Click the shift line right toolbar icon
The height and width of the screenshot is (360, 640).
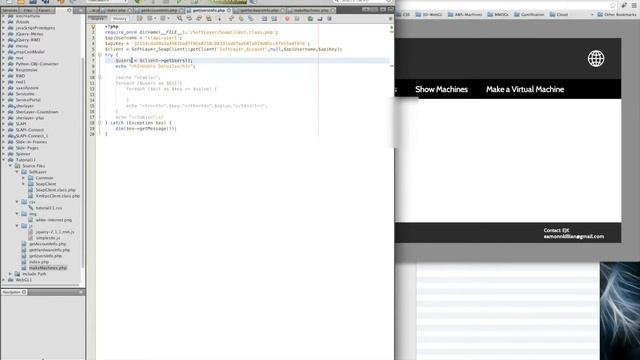tap(274, 18)
